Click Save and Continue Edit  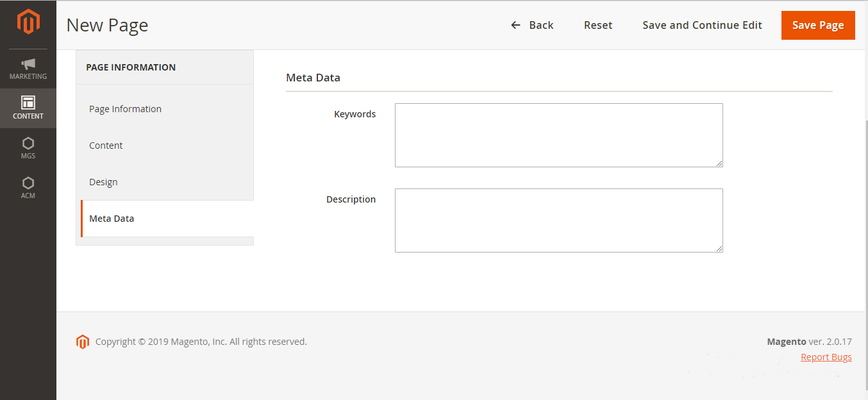pos(702,25)
